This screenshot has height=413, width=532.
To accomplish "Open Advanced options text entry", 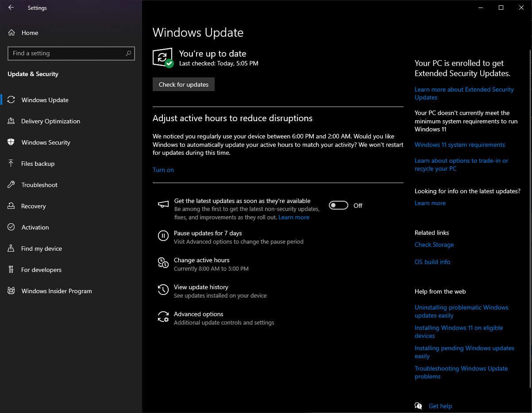I will click(x=199, y=314).
